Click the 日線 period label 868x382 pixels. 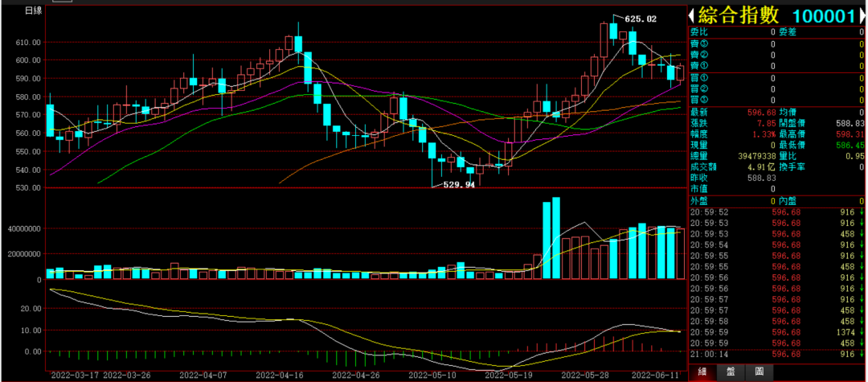coord(33,11)
